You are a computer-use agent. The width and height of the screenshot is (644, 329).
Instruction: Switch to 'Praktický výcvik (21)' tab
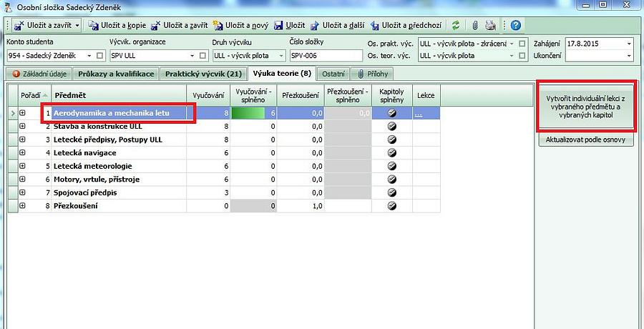[x=204, y=74]
